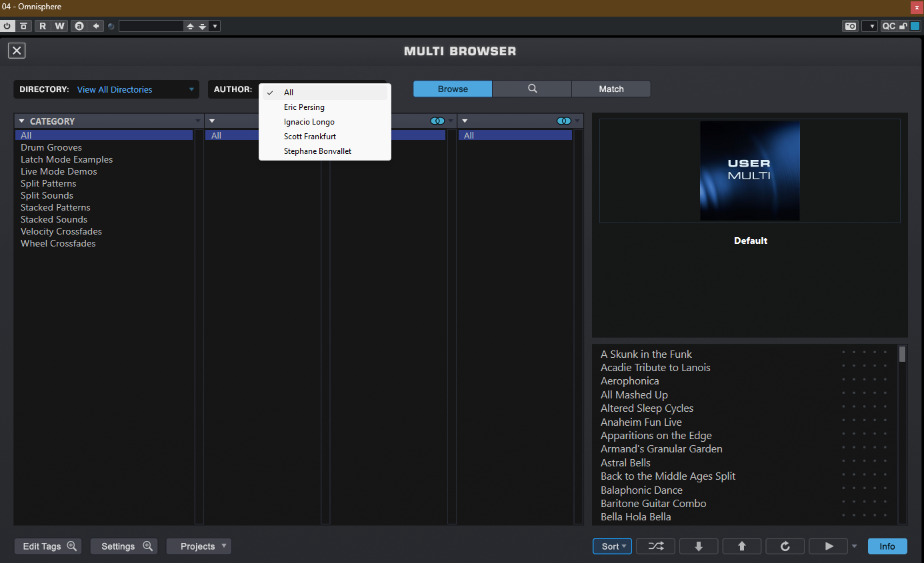Load the Balaphonic Dance multi
The image size is (924, 563).
pyautogui.click(x=641, y=490)
